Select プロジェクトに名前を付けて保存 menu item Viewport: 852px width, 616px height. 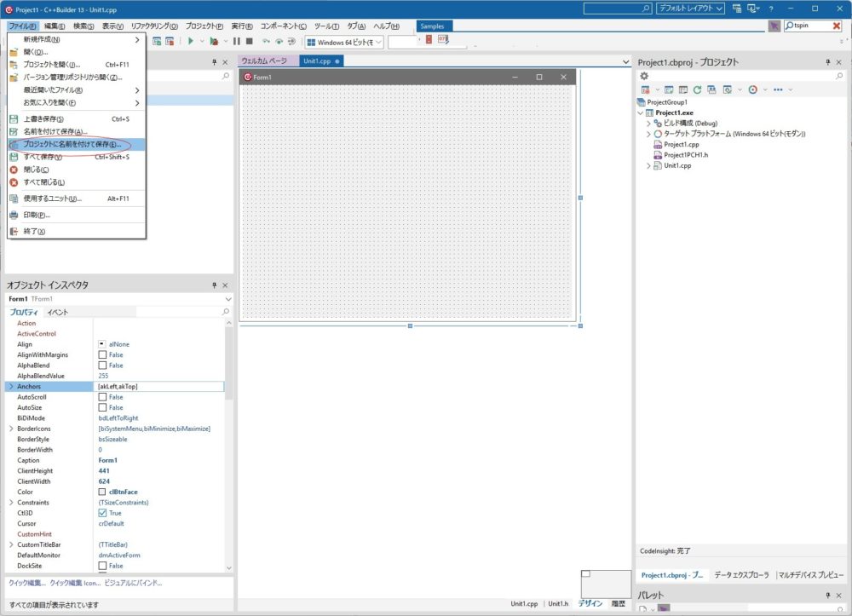point(72,144)
